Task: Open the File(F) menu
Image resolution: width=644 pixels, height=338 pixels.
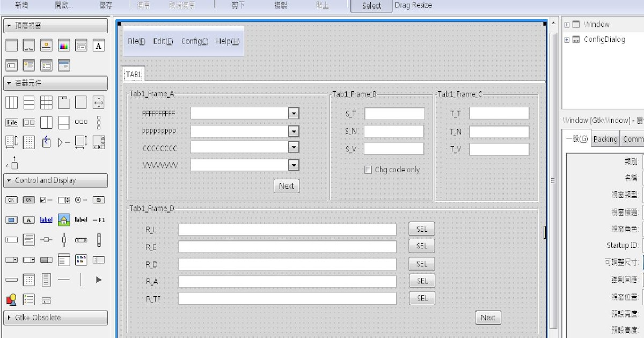Action: tap(136, 41)
